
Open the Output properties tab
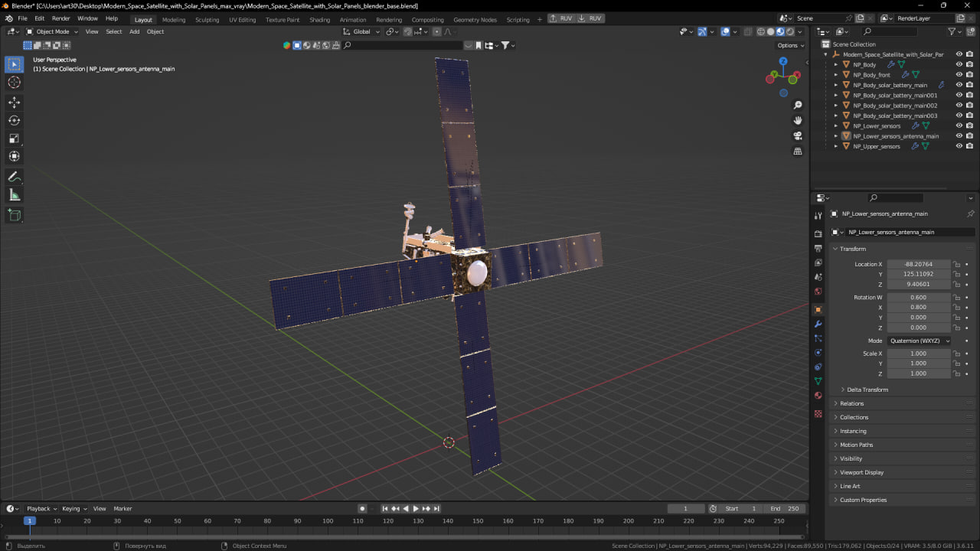tap(818, 248)
